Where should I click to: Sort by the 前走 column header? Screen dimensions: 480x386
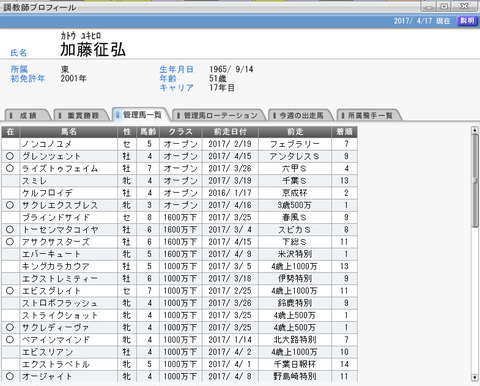click(295, 132)
